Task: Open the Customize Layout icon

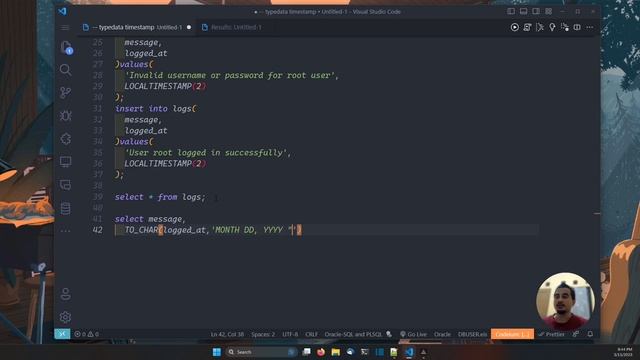Action: tap(549, 11)
